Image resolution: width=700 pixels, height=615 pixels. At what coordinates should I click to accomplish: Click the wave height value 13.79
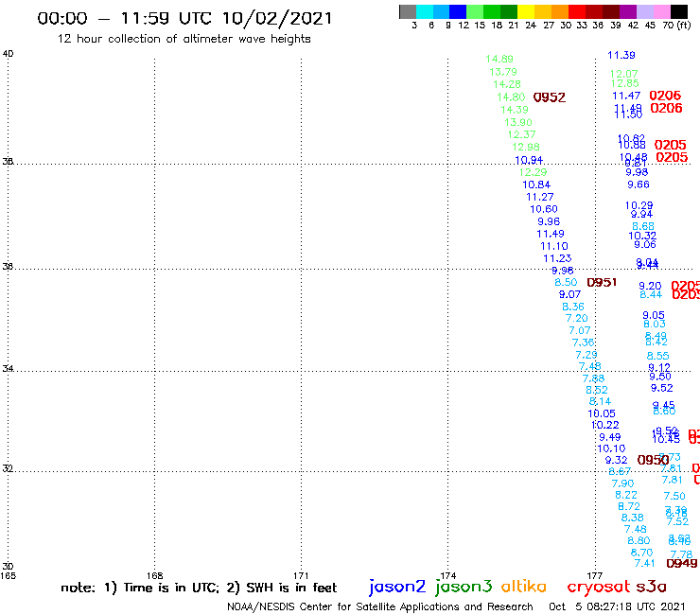(x=502, y=72)
